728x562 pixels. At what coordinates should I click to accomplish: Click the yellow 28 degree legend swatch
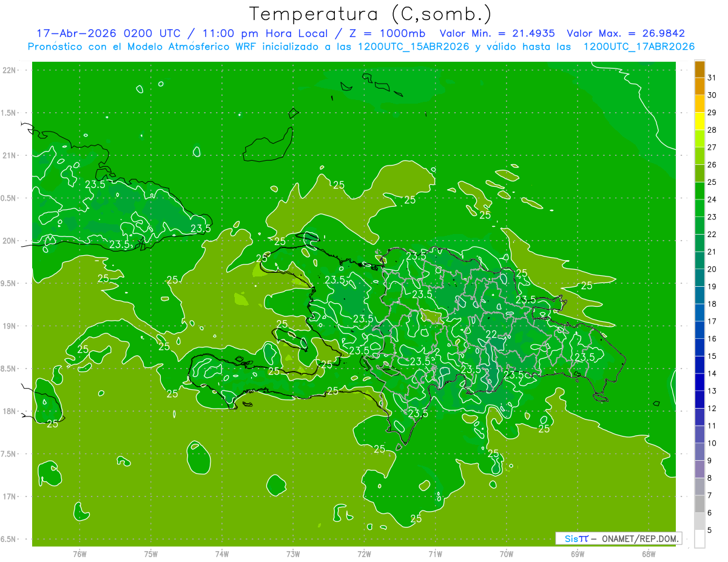(x=699, y=122)
